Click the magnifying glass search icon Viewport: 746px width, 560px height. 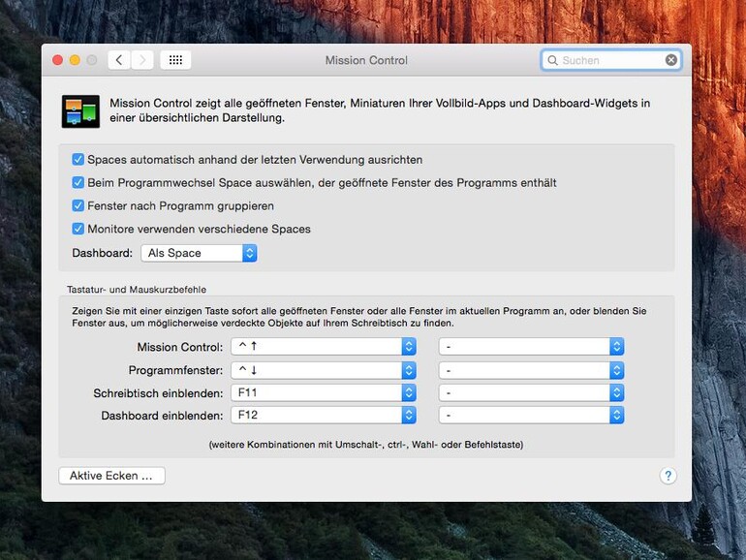[x=552, y=60]
